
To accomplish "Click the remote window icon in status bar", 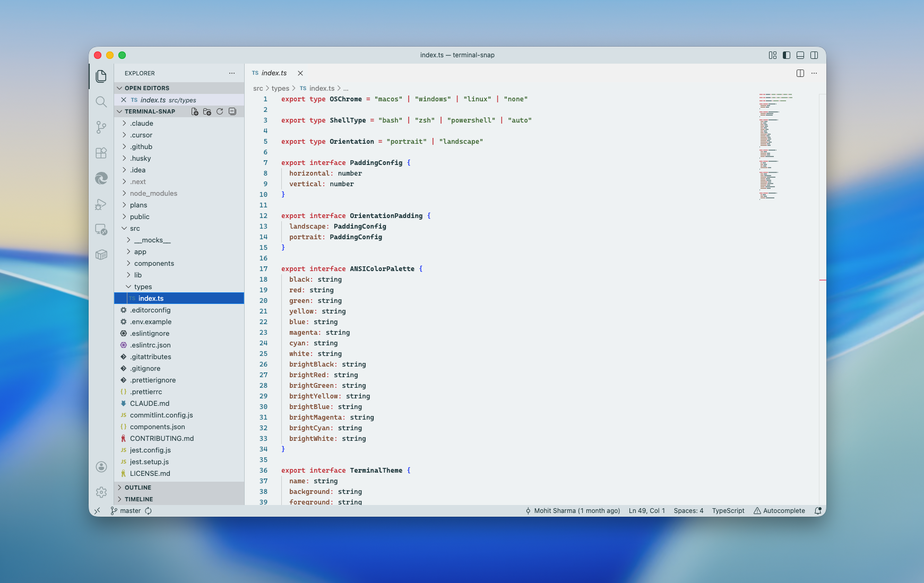I will (97, 511).
